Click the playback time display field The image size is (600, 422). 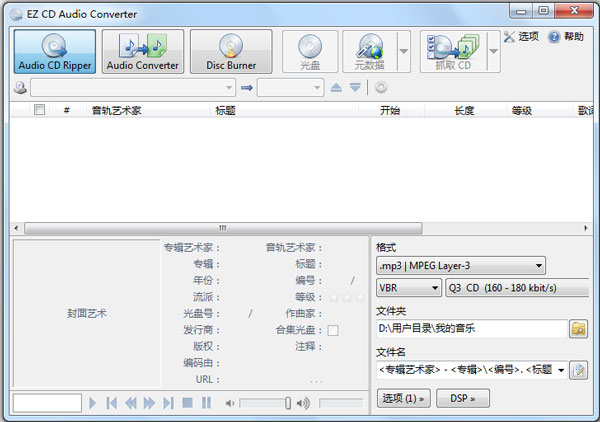point(47,403)
